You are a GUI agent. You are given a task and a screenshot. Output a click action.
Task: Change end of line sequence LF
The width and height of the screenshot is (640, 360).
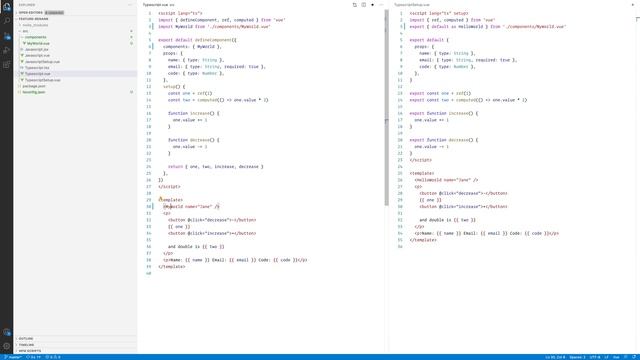click(606, 357)
